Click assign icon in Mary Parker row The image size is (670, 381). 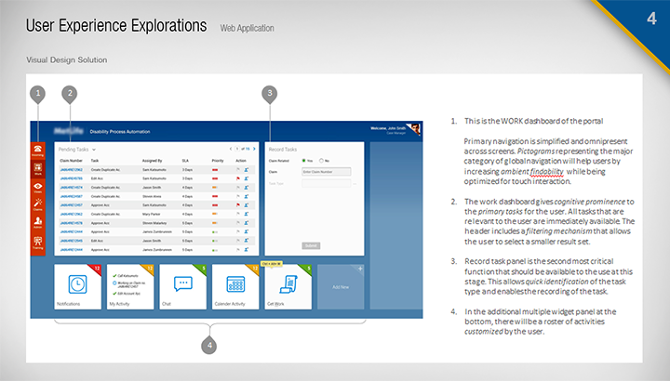point(246,214)
